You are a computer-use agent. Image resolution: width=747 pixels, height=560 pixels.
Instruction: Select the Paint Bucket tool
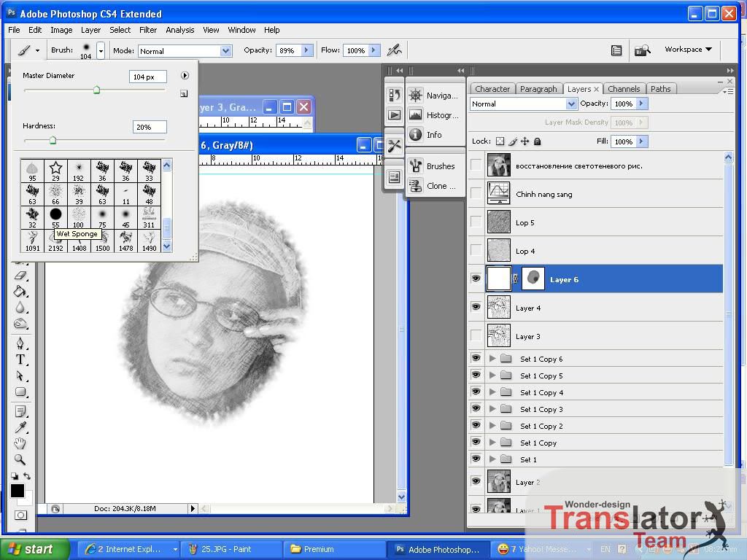[20, 292]
